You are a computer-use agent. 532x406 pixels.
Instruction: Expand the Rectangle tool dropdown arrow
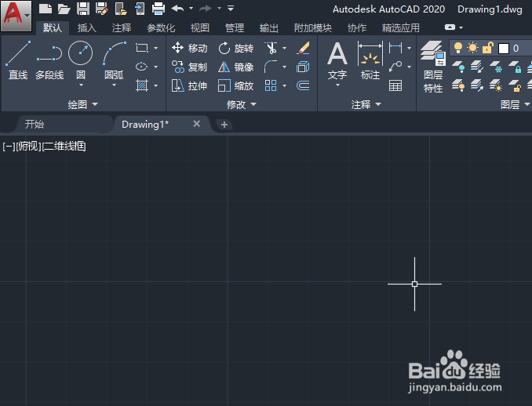click(x=155, y=48)
